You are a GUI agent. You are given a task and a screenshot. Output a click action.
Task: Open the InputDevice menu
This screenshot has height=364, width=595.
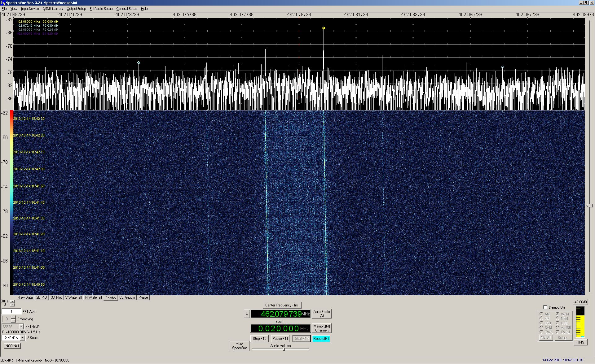coord(30,9)
